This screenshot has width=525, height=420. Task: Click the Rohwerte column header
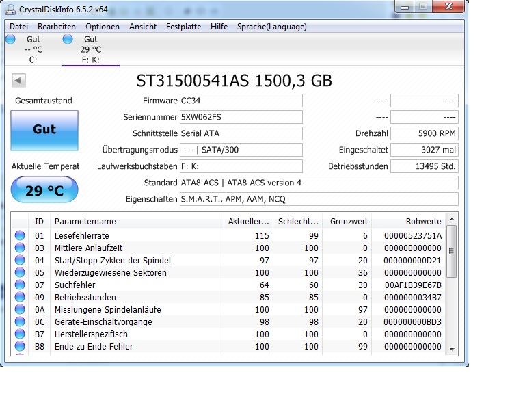coord(409,222)
